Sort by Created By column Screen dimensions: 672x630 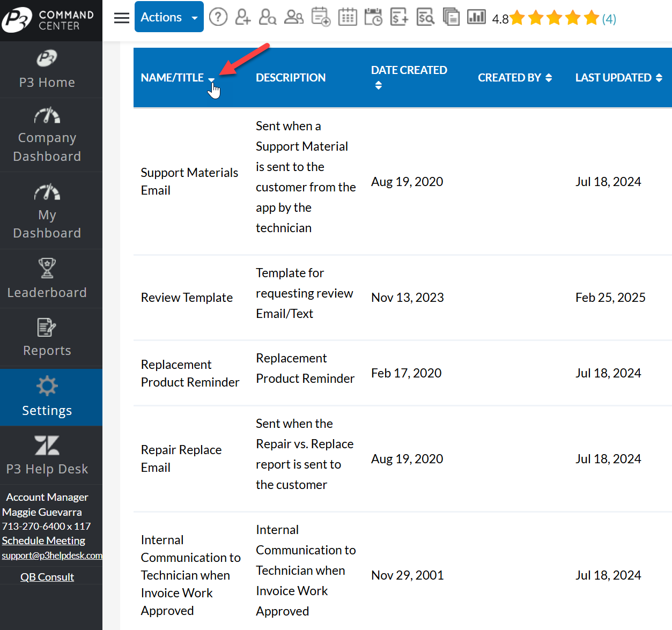(x=549, y=78)
